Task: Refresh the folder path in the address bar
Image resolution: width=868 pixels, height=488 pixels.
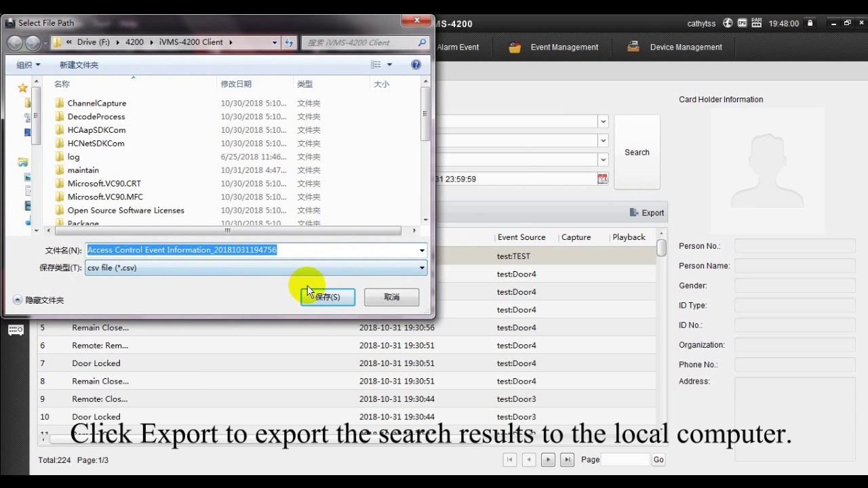Action: 290,42
